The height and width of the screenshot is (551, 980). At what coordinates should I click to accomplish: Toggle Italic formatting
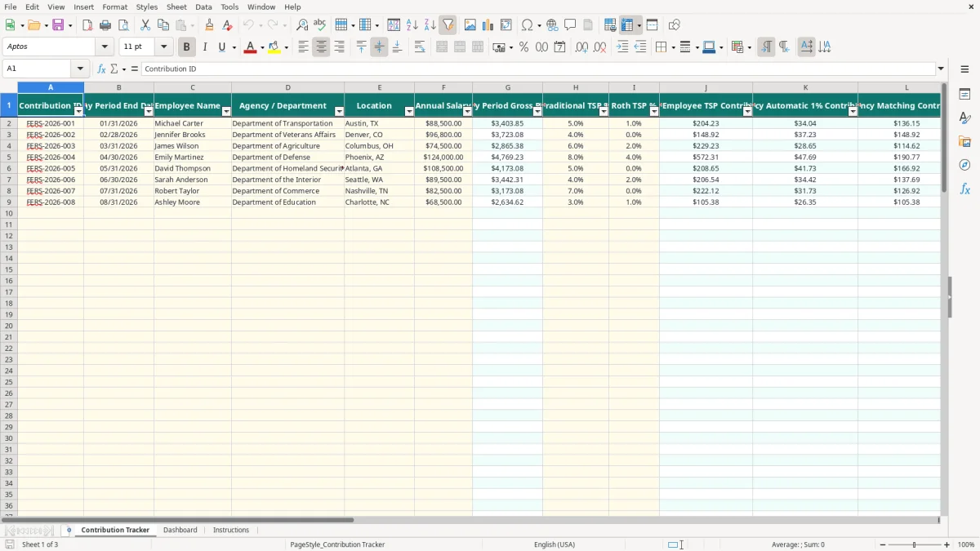point(204,47)
